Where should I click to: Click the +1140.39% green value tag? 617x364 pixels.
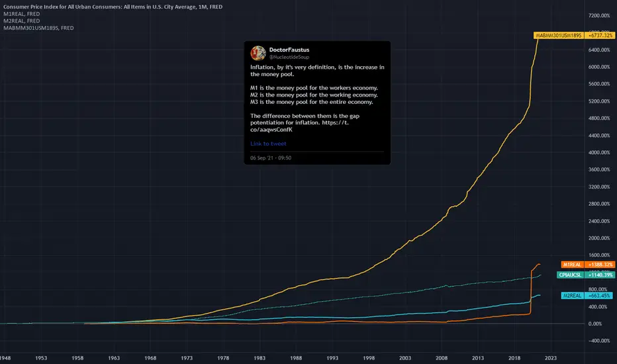click(x=600, y=275)
